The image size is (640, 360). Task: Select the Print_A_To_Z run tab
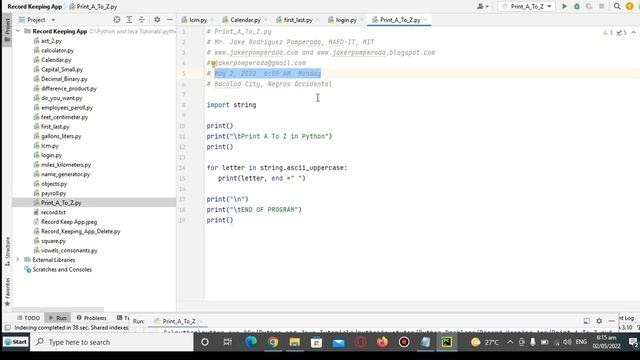(x=178, y=321)
